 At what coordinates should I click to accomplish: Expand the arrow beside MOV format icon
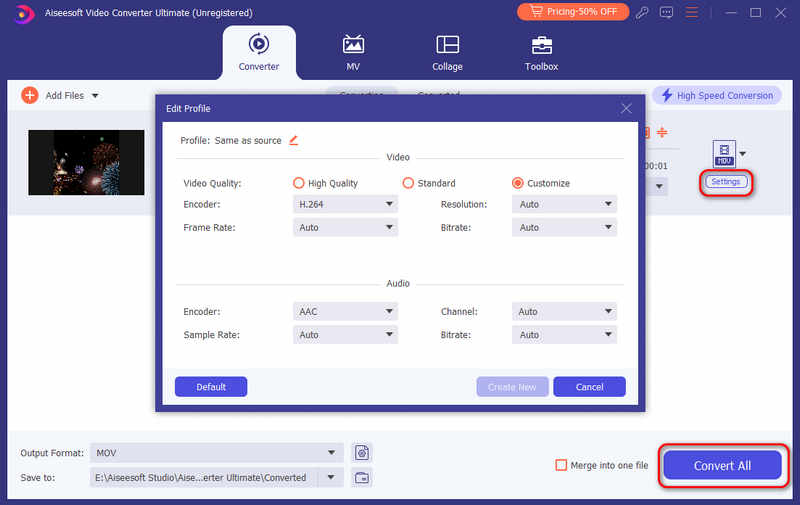[x=743, y=154]
